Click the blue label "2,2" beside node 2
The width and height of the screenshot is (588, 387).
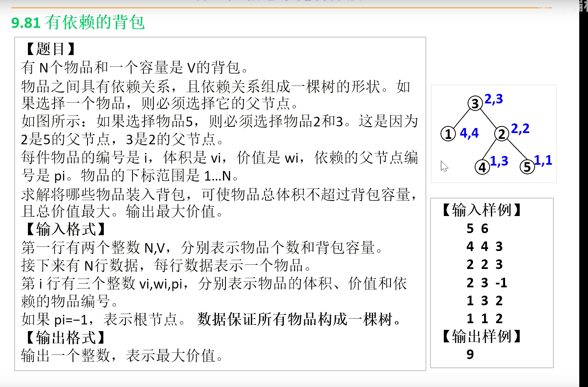pos(520,128)
